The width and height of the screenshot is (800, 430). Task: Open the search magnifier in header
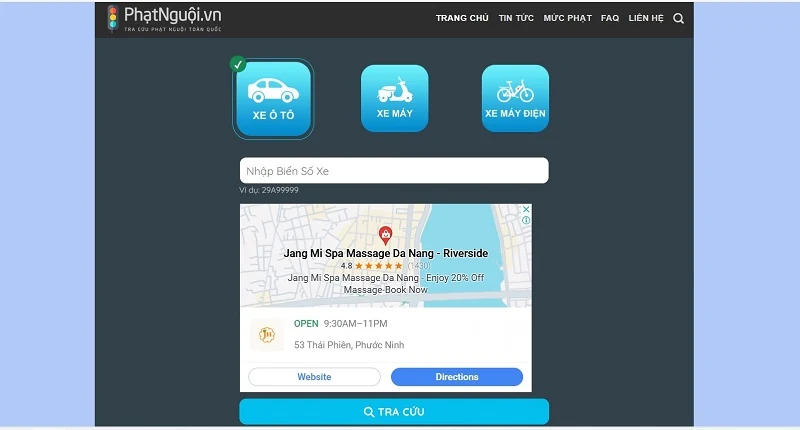tap(678, 18)
